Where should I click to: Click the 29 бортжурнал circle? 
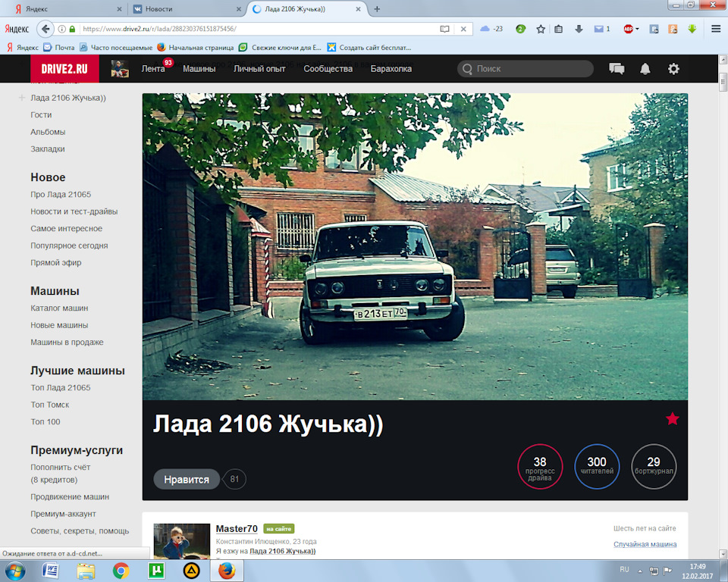coord(654,467)
